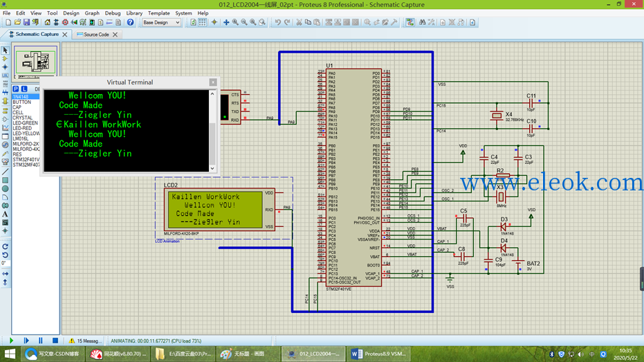Step the simulation forward
This screenshot has width=644, height=362.
tap(26, 341)
